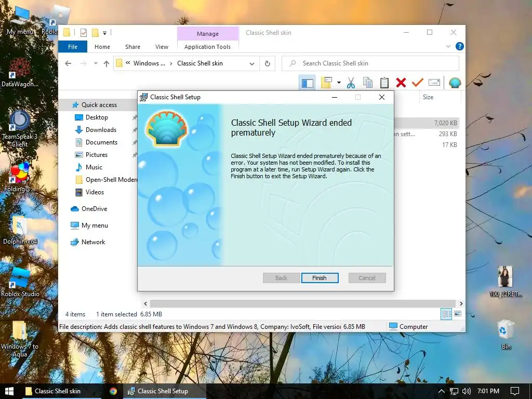Open Pictures in navigation pane
This screenshot has height=399, width=532.
[96, 155]
